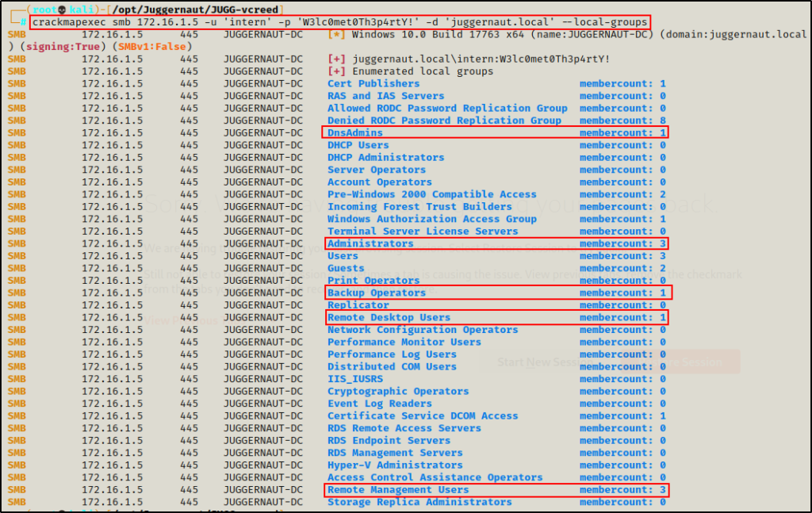Click 'Denied RODC Password Replication Group'

[444, 121]
